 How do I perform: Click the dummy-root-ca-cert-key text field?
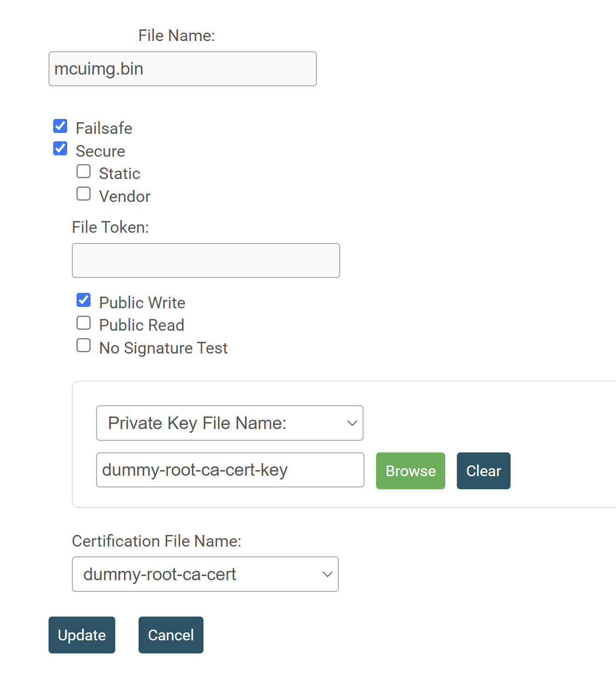230,470
